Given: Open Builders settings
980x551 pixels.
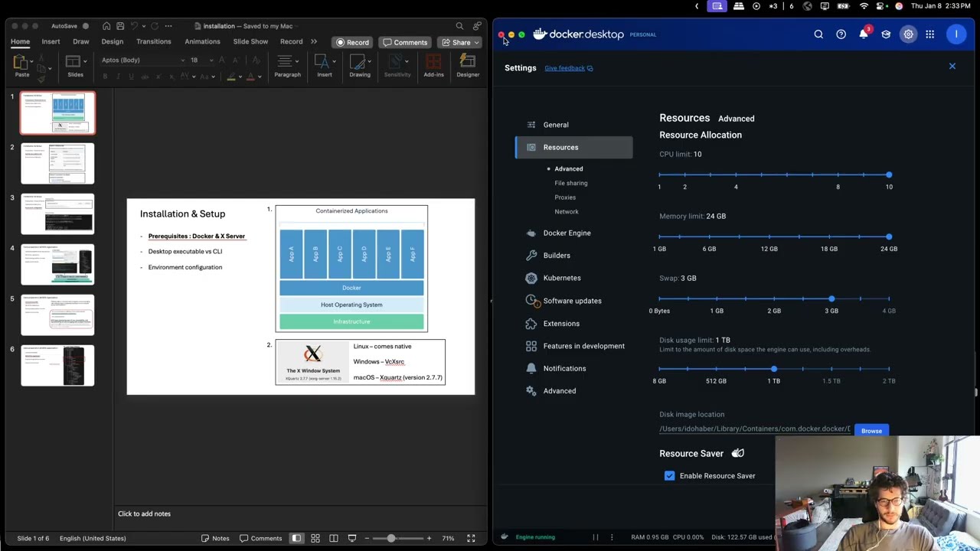Looking at the screenshot, I should (x=574, y=256).
